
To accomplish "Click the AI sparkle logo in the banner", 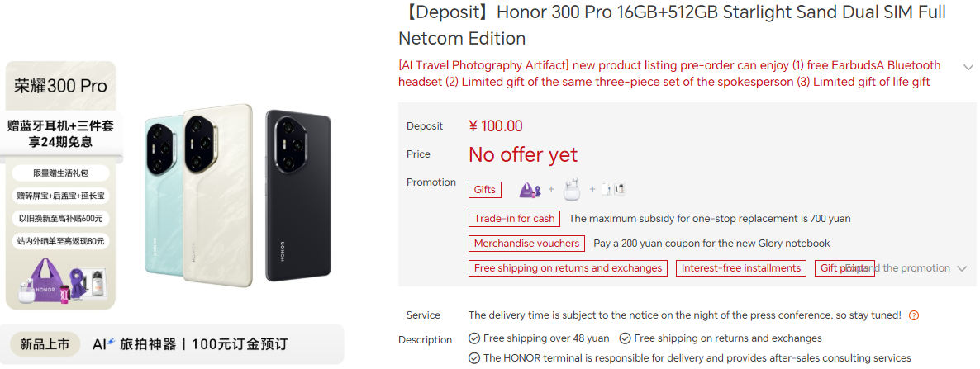I will coord(102,344).
